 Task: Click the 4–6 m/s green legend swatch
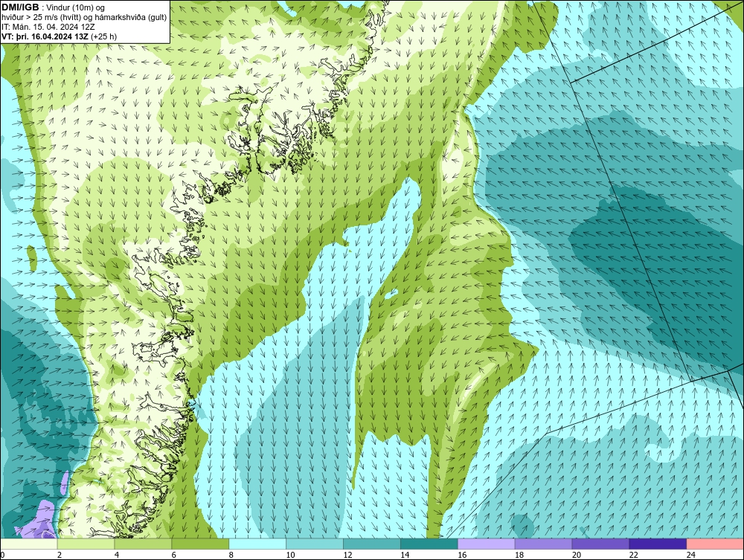[x=143, y=544]
